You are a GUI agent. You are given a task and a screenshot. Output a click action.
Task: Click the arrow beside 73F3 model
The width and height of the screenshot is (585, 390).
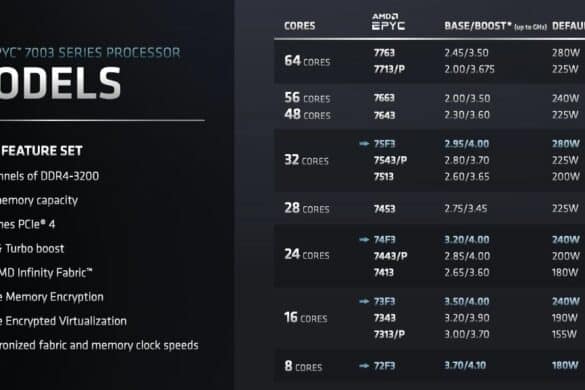tap(364, 301)
